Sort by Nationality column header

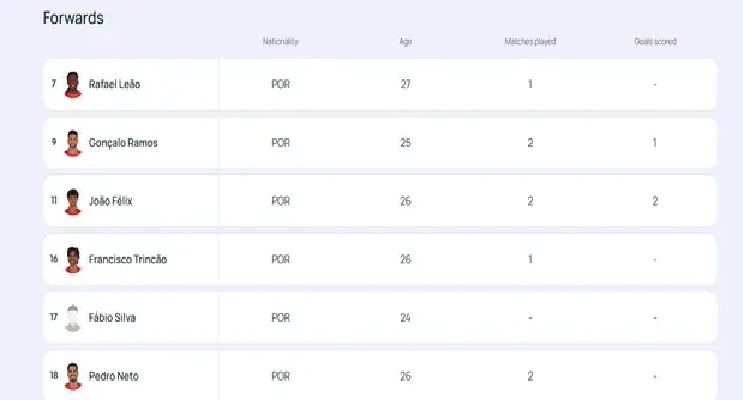coord(281,42)
